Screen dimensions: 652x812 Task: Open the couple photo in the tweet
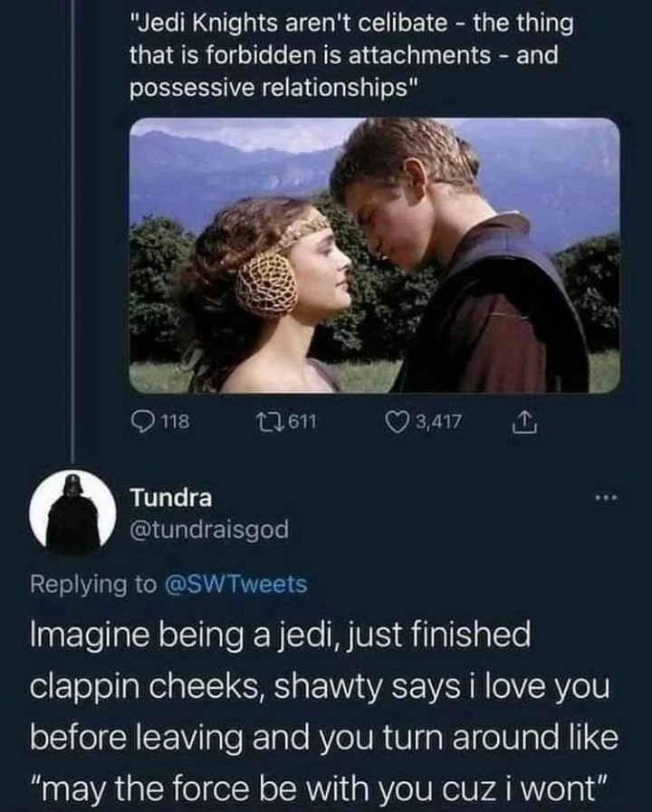pos(375,255)
